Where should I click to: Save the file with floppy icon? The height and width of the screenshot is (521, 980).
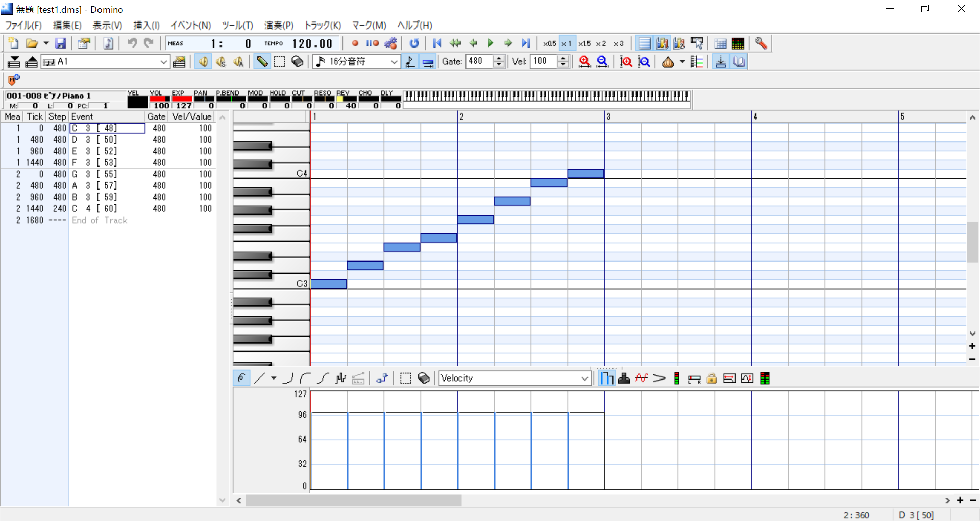[x=61, y=43]
